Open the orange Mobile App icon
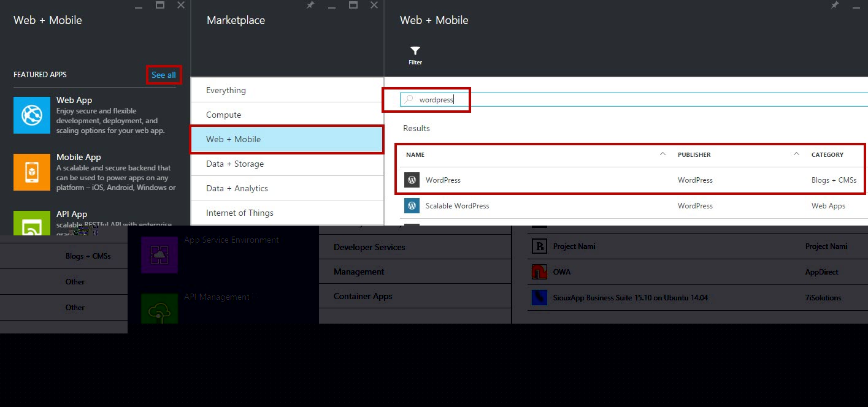 pos(32,172)
